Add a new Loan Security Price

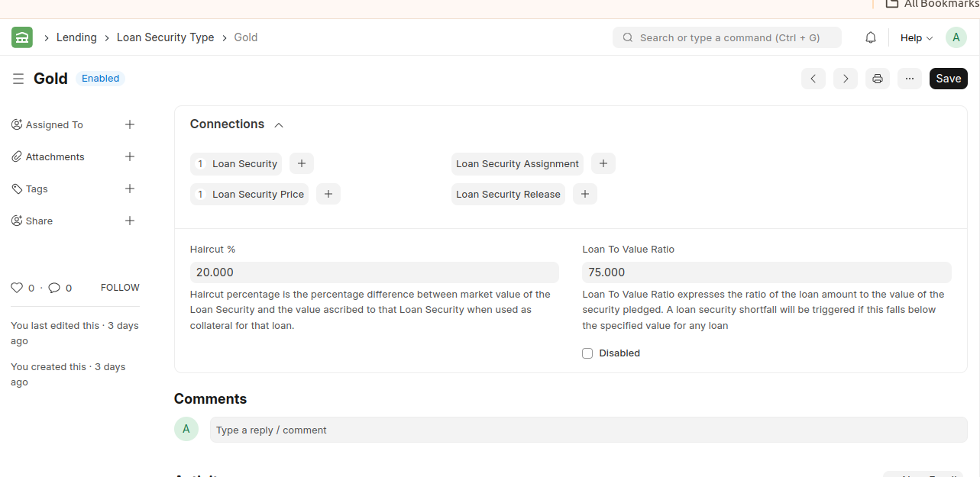[328, 194]
